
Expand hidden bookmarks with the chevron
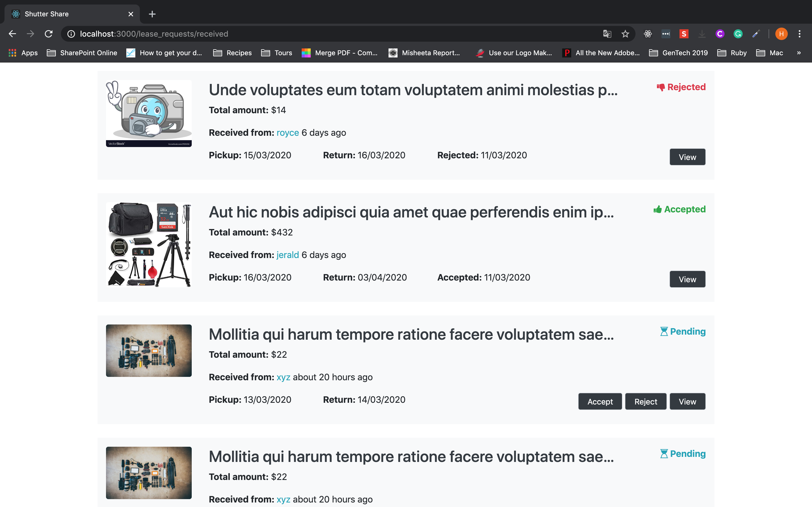[x=799, y=53]
